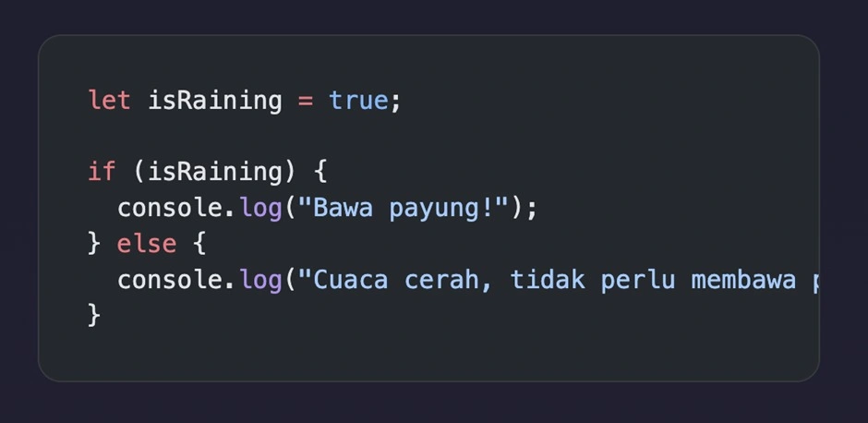
Task: Click the word "Cuaca" in the string
Action: click(x=351, y=280)
